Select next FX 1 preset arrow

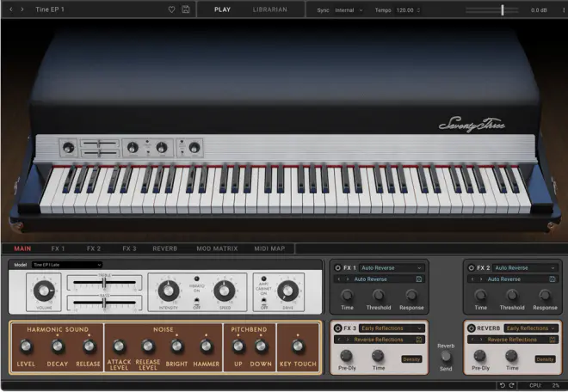[x=348, y=279]
